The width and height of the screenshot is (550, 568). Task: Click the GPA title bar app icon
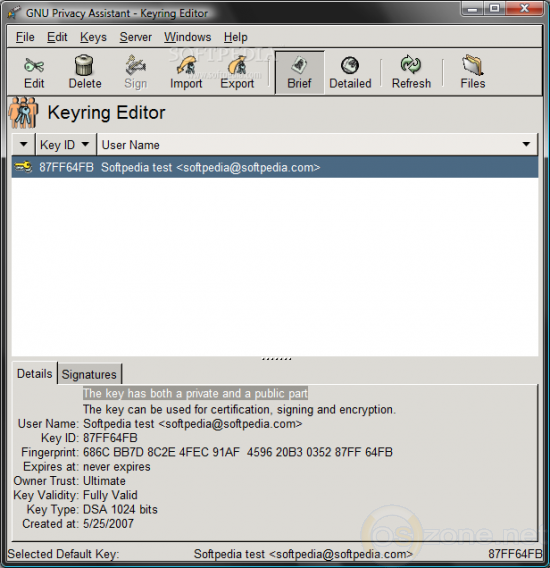click(x=14, y=13)
